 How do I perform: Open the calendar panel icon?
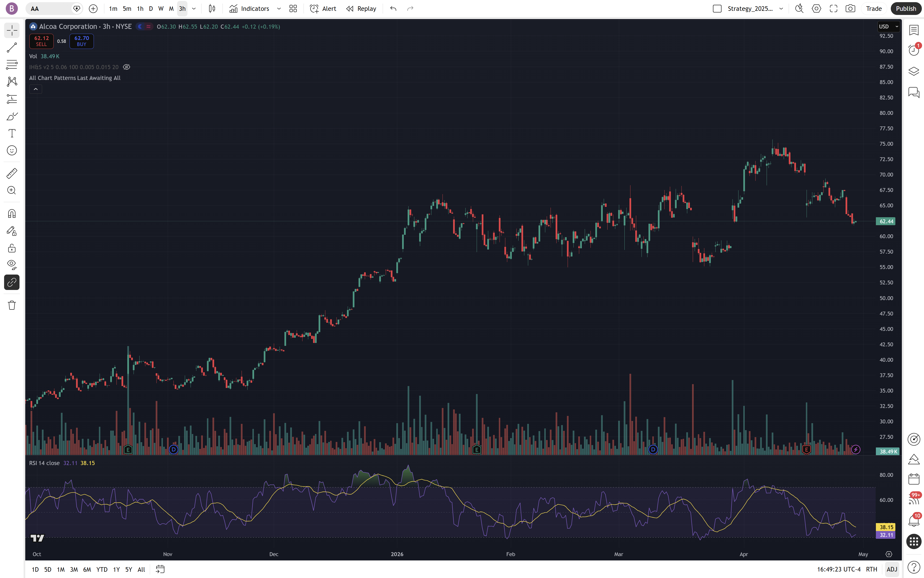click(914, 479)
